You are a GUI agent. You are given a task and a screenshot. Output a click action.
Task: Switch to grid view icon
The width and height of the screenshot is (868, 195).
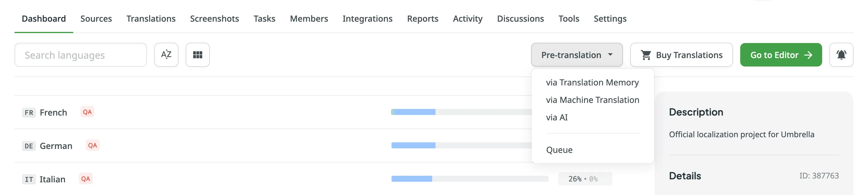coord(197,55)
